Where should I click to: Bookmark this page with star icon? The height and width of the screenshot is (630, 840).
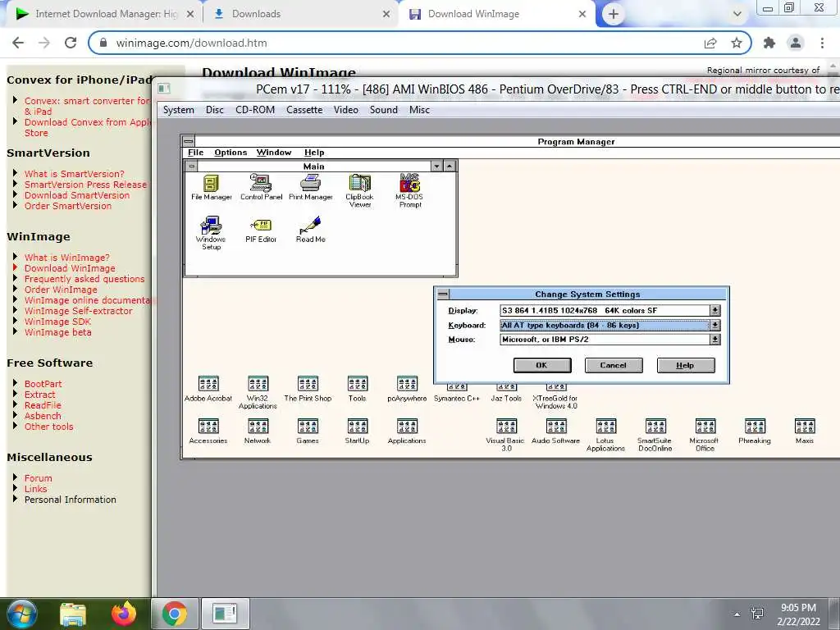click(737, 43)
